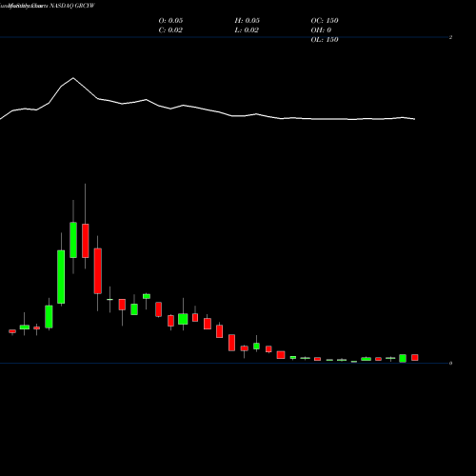This screenshot has width=476, height=476.
Task: Click the peak of the white moving-average line
Action: (73, 78)
